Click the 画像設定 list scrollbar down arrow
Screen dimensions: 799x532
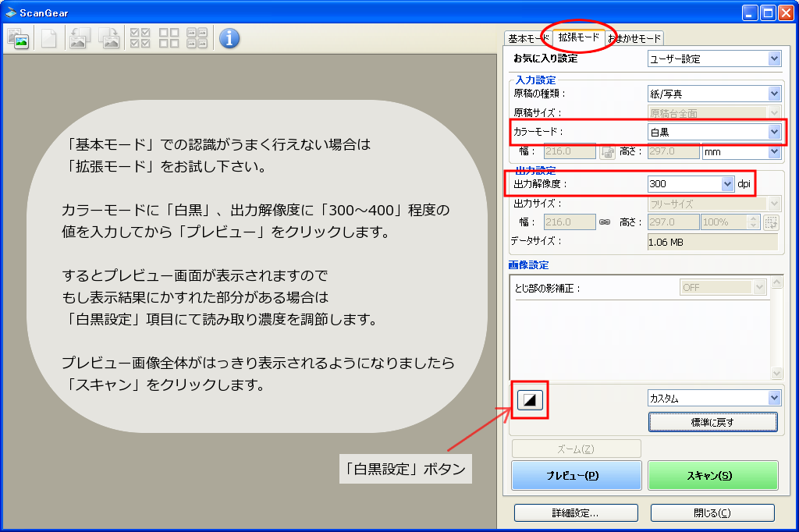point(776,374)
